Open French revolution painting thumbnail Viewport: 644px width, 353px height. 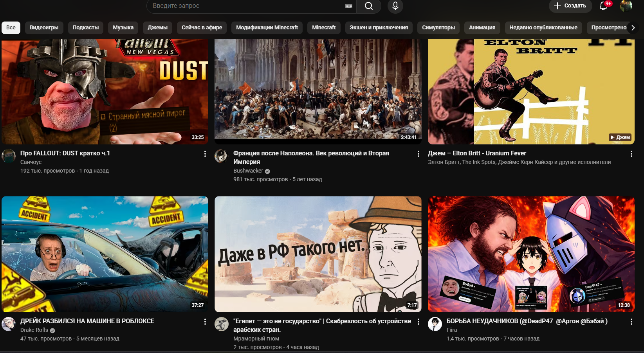318,92
